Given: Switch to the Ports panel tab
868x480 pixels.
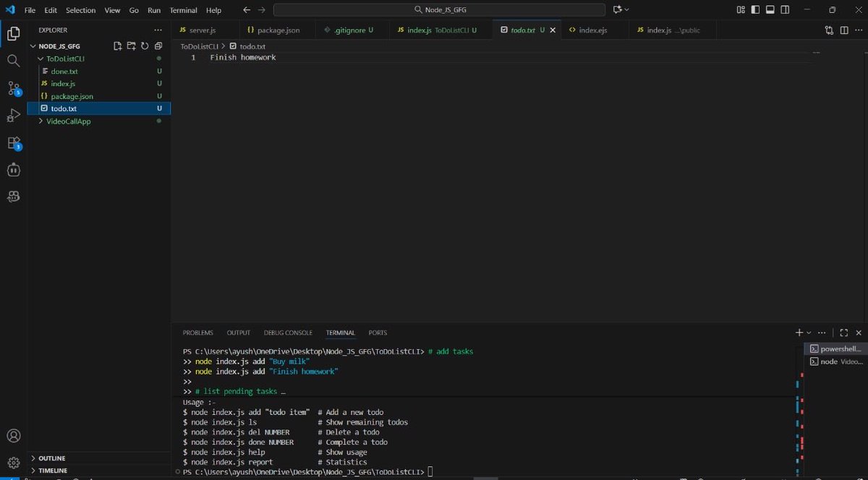Looking at the screenshot, I should pos(378,333).
